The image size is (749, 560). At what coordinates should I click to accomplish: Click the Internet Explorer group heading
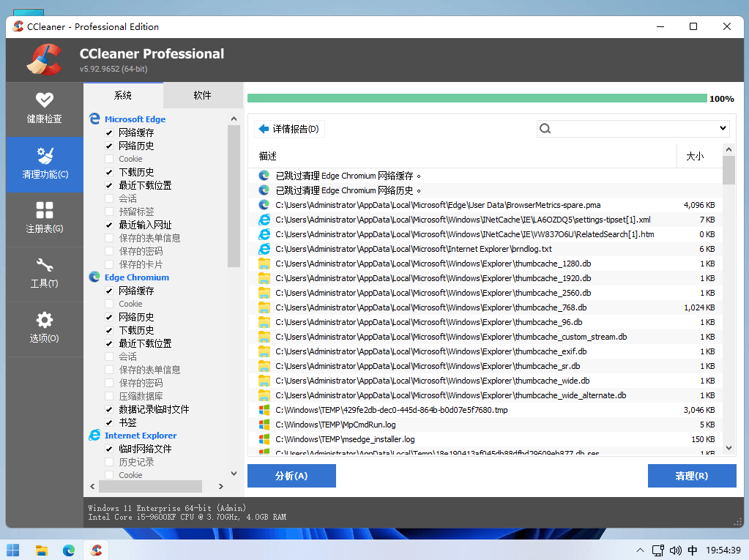click(141, 435)
